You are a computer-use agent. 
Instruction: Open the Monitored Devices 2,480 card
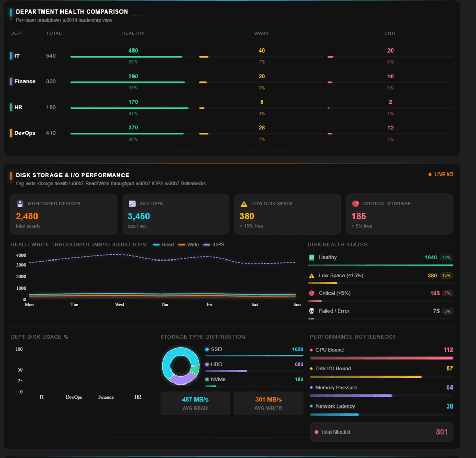coord(64,214)
